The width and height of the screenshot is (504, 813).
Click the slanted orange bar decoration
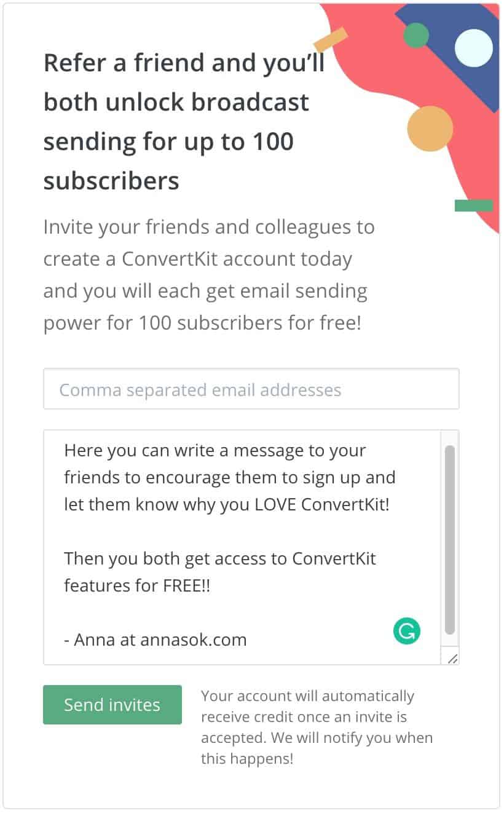pos(331,39)
